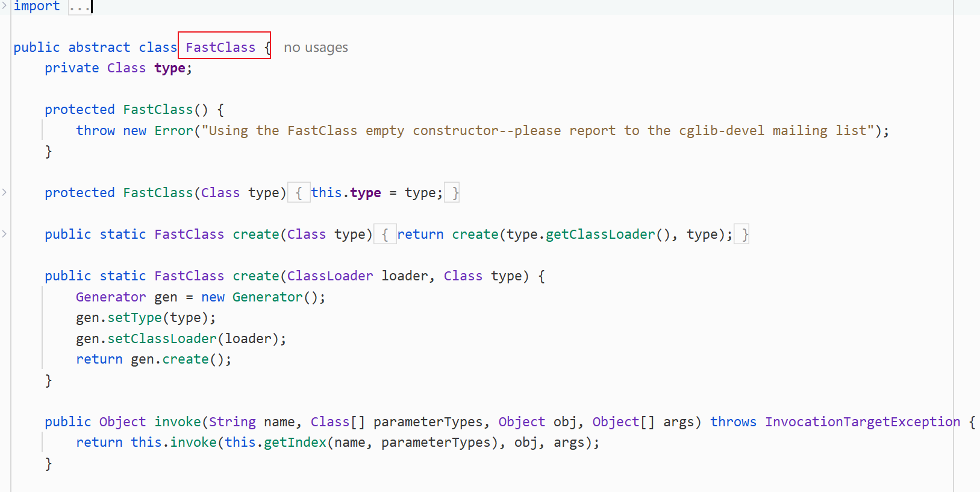Image resolution: width=980 pixels, height=492 pixels.
Task: Click the 'import' keyword
Action: tap(37, 6)
